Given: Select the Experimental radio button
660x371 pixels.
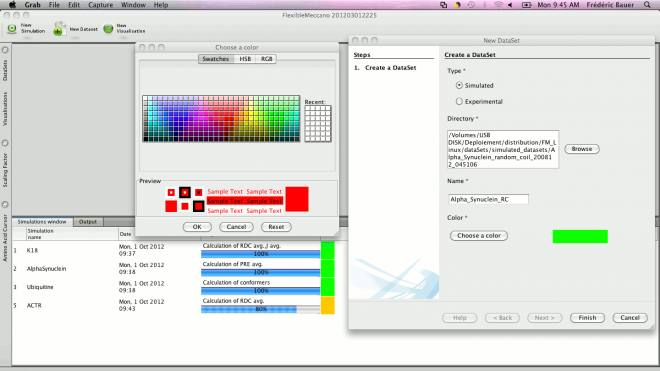Looking at the screenshot, I should (459, 101).
